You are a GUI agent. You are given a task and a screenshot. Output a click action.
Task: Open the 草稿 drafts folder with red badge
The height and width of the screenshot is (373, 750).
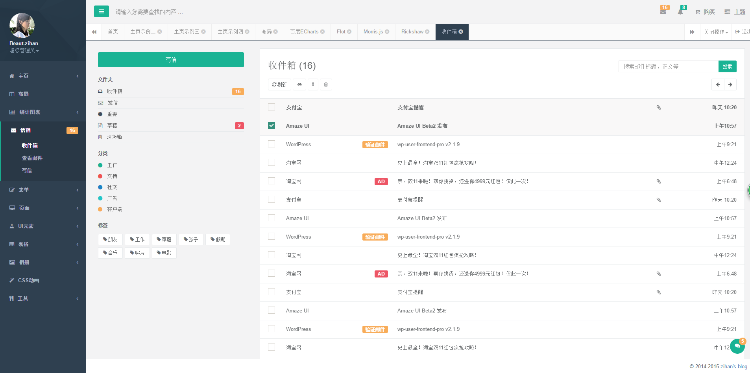pyautogui.click(x=171, y=126)
